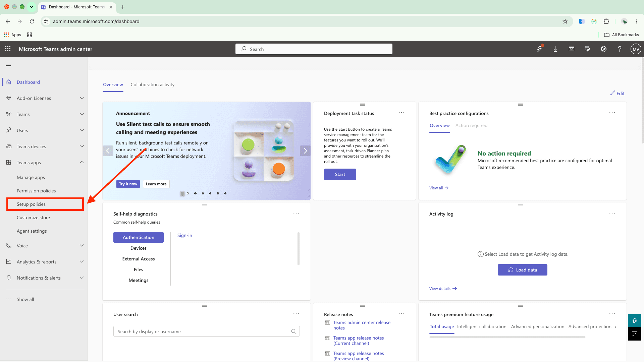This screenshot has height=362, width=644.
Task: Expand the Add-on Licenses chevron
Action: (x=82, y=98)
